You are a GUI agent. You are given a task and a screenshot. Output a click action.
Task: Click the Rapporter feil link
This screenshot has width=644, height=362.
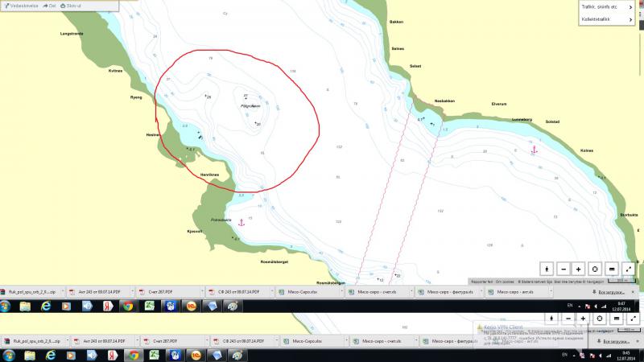pyautogui.click(x=481, y=282)
